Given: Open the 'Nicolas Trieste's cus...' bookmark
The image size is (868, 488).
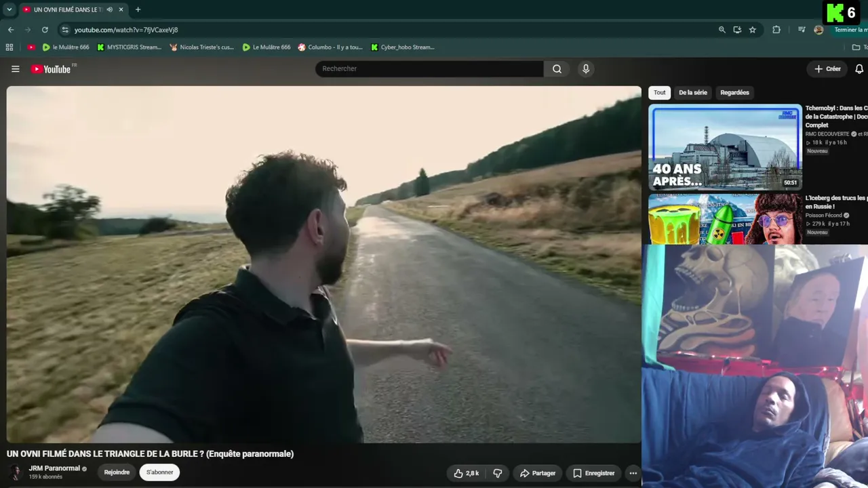Looking at the screenshot, I should click(x=201, y=47).
